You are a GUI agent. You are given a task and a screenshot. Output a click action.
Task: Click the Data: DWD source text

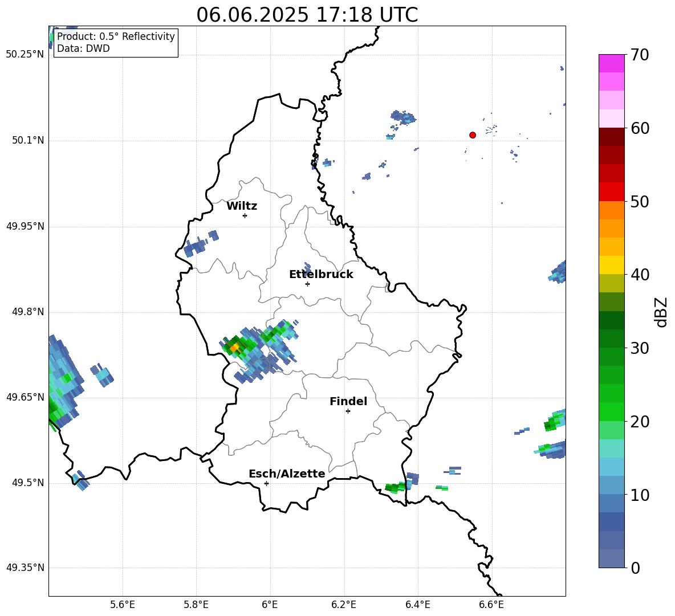coord(83,48)
